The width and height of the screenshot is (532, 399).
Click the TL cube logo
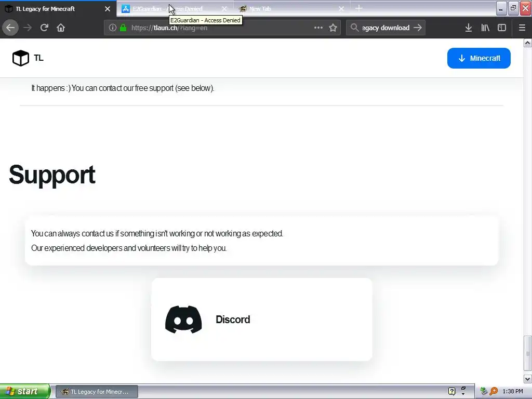coord(21,58)
